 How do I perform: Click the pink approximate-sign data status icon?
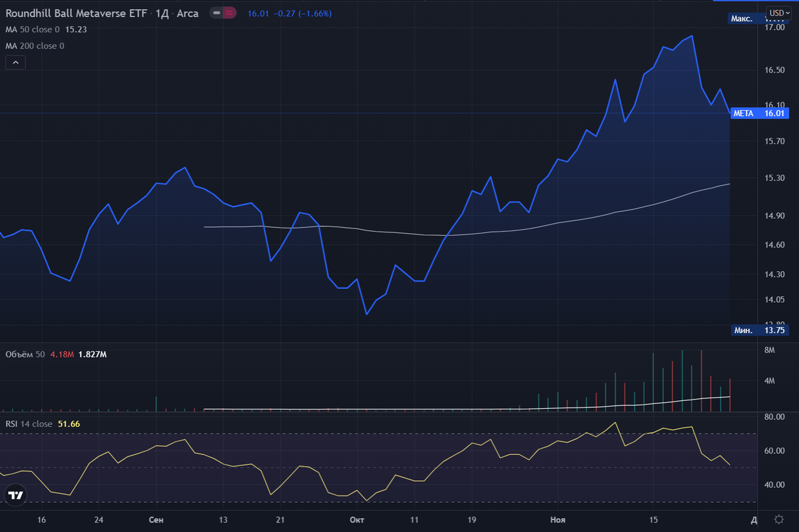230,13
